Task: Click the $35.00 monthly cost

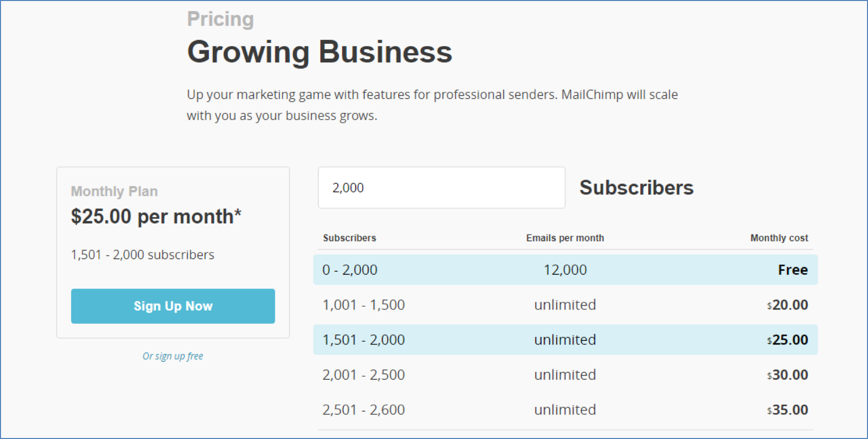Action: (x=788, y=410)
